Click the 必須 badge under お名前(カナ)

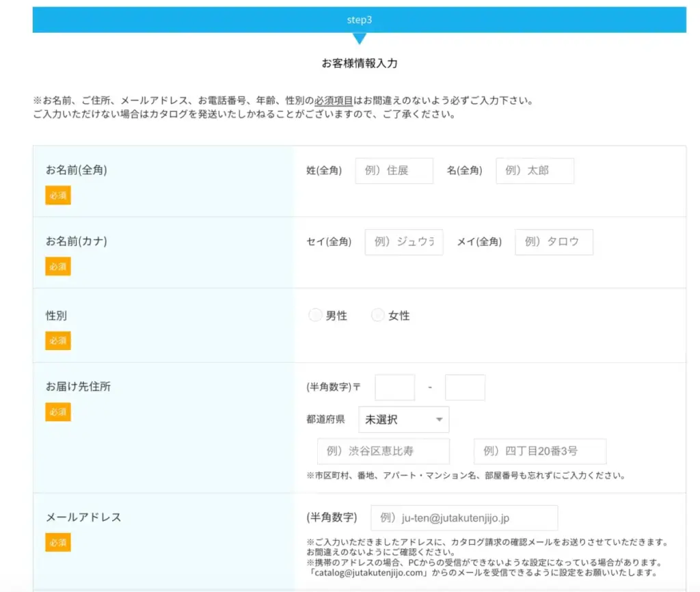(58, 267)
